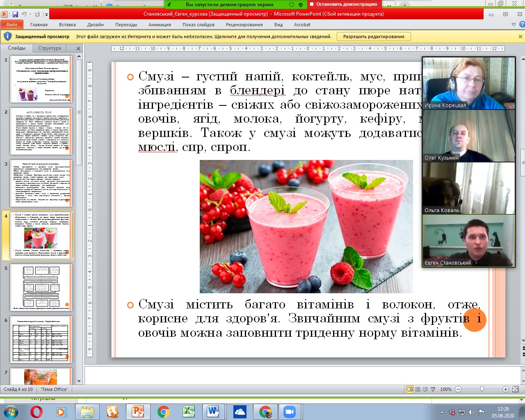Select slide 5 thumbnail with diagram

(41, 287)
